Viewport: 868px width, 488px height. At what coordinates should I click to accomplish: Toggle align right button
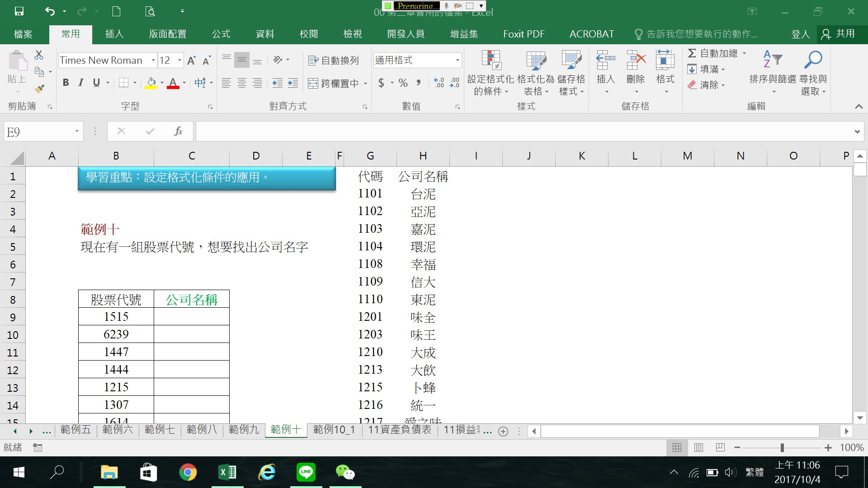[x=257, y=83]
